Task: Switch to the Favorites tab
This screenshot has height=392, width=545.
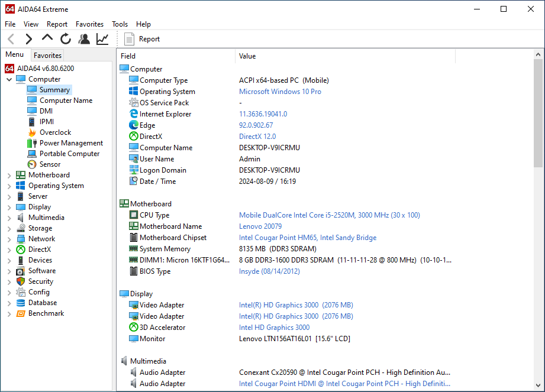Action: (47, 56)
